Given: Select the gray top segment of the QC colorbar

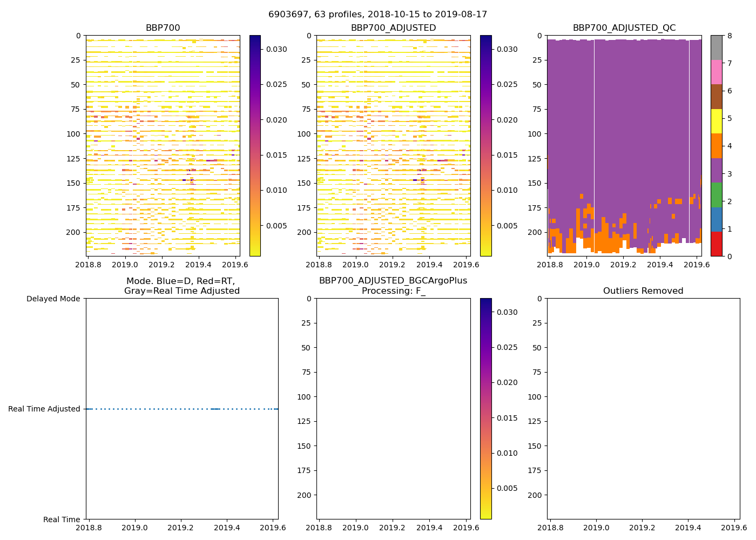Looking at the screenshot, I should click(x=716, y=48).
